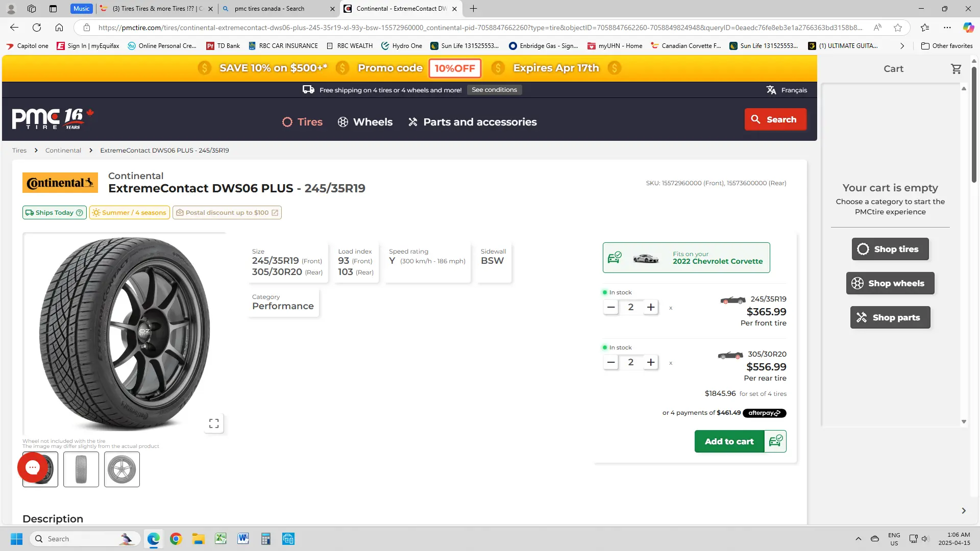Click the cart panel vertical scrollbar

(x=964, y=255)
